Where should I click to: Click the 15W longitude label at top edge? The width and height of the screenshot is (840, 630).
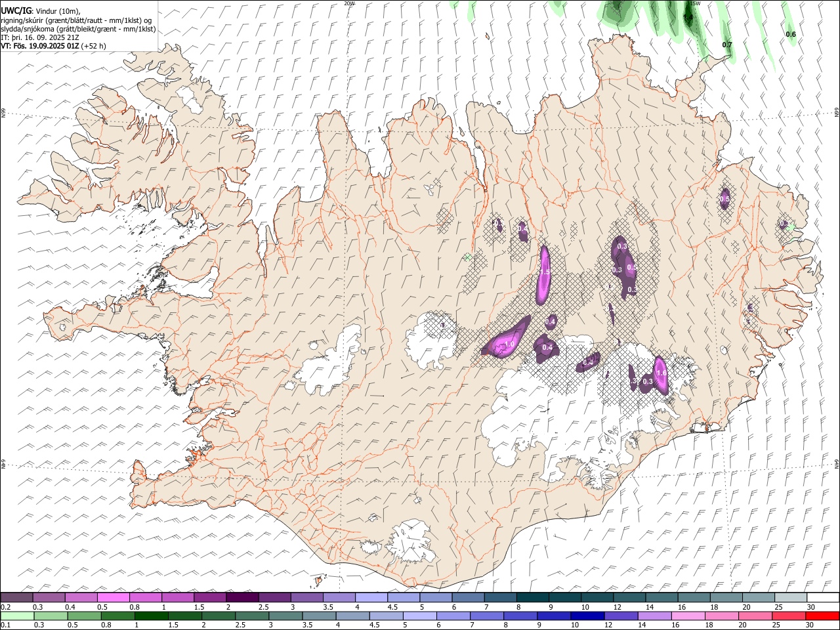click(695, 3)
